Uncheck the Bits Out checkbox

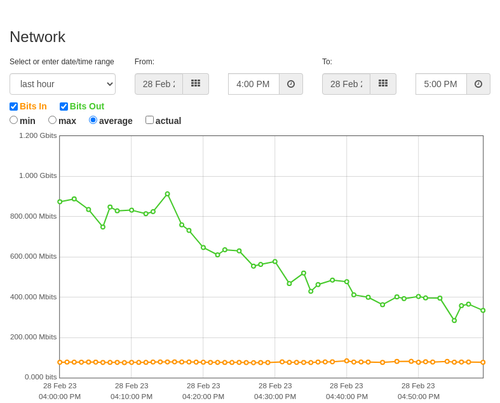click(64, 106)
